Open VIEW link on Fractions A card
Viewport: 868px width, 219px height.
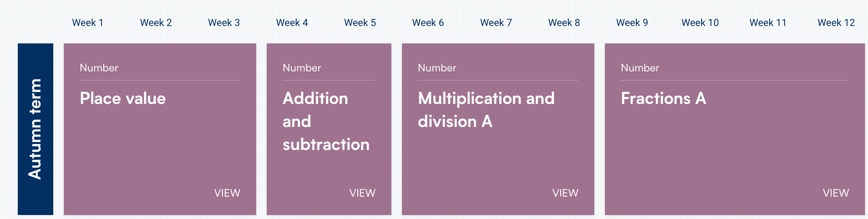tap(836, 193)
